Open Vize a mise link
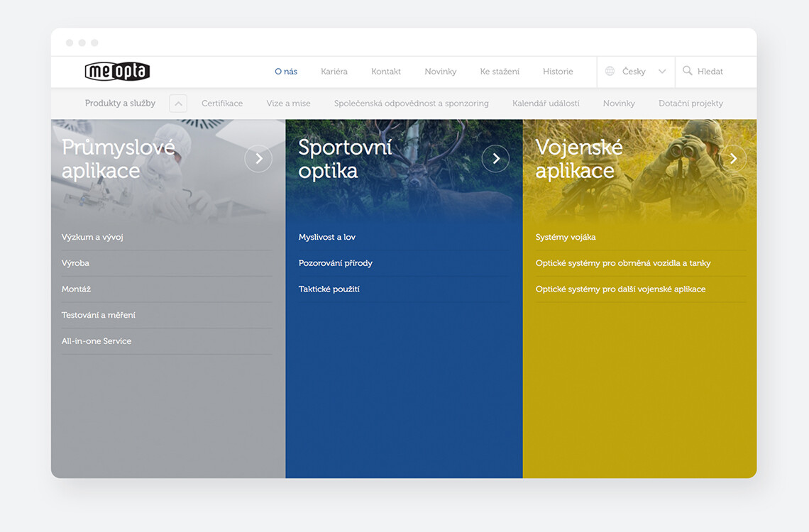The width and height of the screenshot is (809, 532). (288, 103)
